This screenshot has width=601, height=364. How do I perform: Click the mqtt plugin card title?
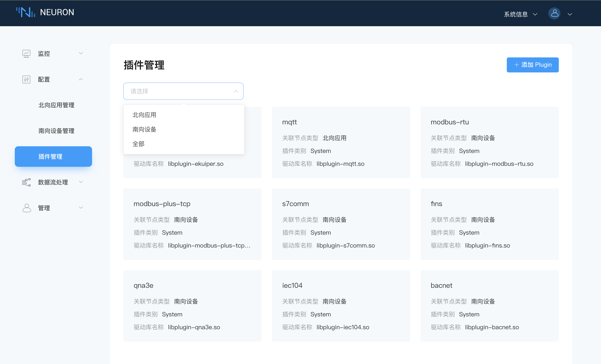289,122
